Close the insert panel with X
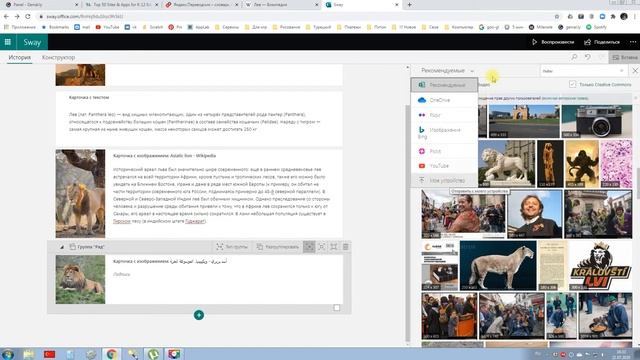Image resolution: width=640 pixels, height=360 pixels. point(635,71)
